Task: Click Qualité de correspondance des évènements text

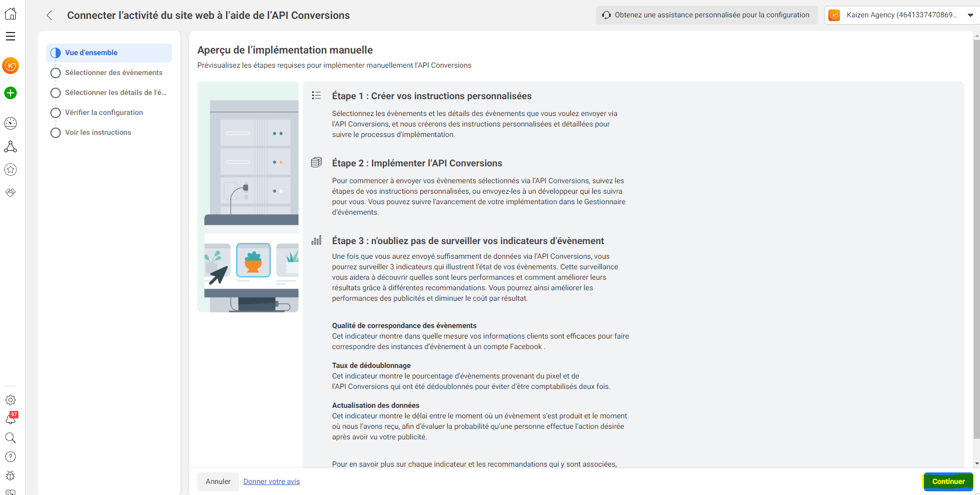Action: coord(404,325)
